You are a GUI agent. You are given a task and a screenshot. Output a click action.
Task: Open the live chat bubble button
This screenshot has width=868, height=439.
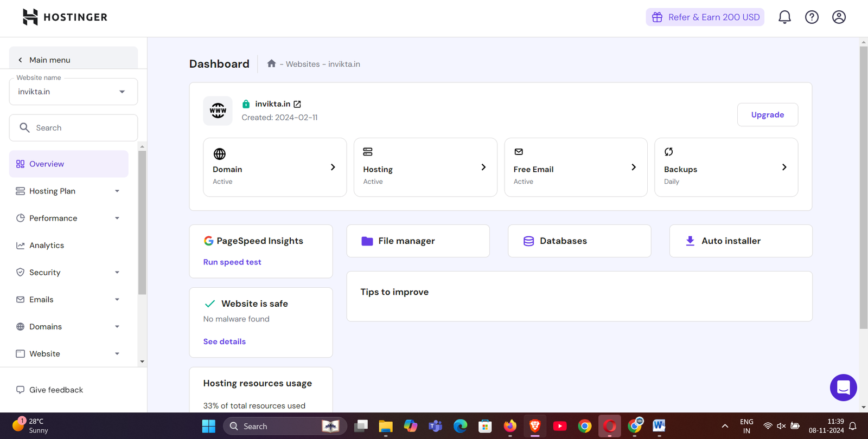(x=844, y=388)
